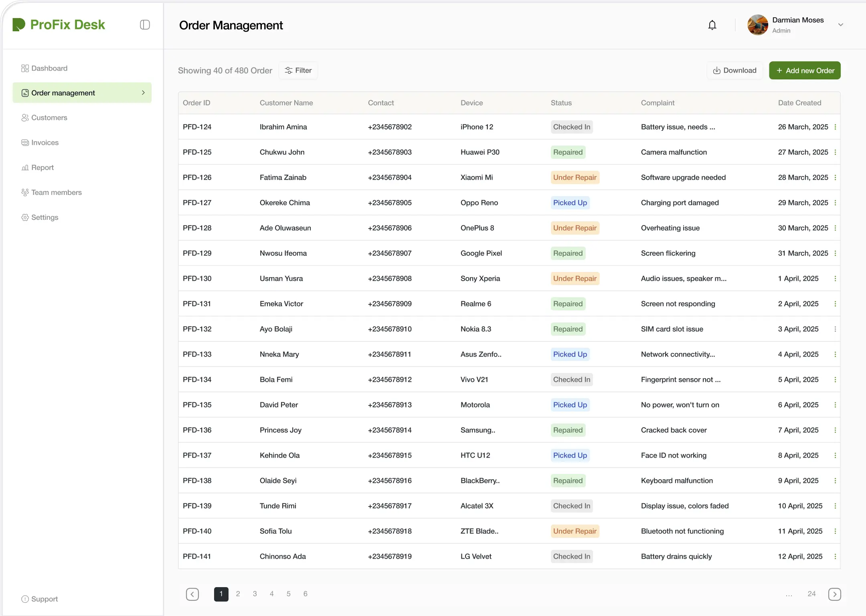
Task: Open the Customers menu item
Action: click(x=44, y=118)
